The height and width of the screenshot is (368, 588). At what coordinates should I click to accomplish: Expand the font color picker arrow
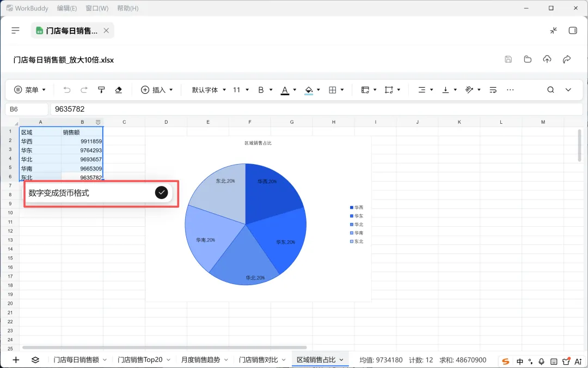(x=295, y=90)
